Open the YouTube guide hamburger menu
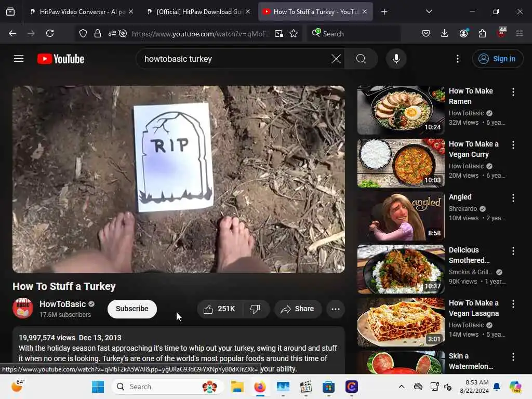Image resolution: width=532 pixels, height=399 pixels. click(x=19, y=59)
